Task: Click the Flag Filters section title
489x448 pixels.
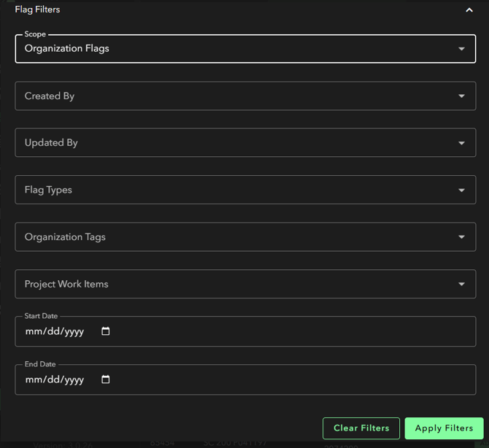Action: [37, 9]
